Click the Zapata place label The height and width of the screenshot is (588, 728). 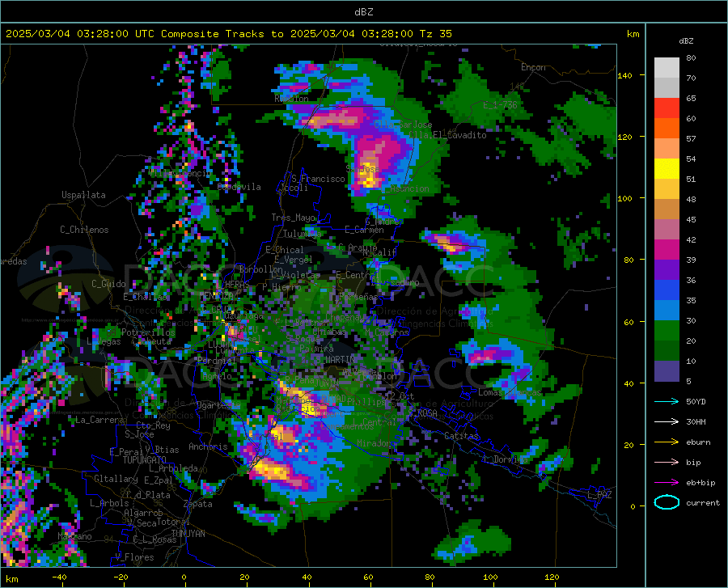(x=198, y=504)
